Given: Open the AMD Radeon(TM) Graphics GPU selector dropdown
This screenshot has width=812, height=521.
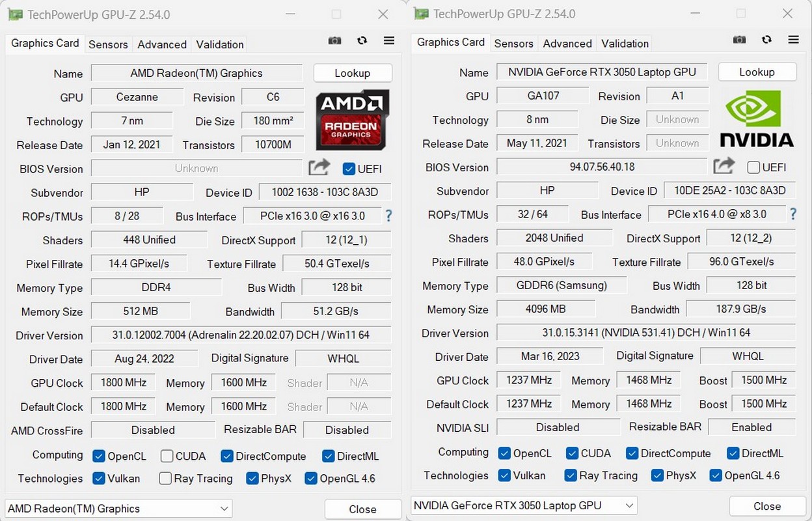Looking at the screenshot, I should coord(118,509).
